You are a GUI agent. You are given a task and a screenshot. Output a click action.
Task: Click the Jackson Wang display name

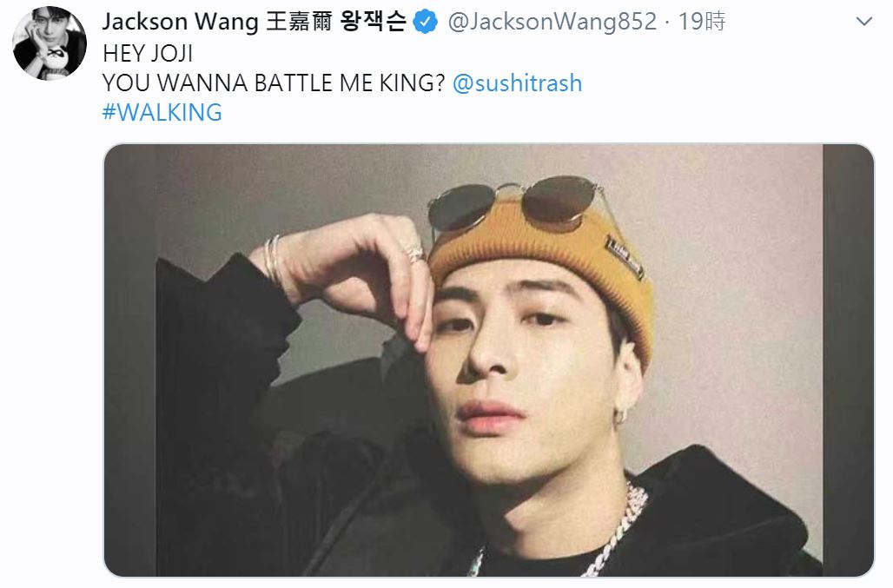pyautogui.click(x=181, y=22)
